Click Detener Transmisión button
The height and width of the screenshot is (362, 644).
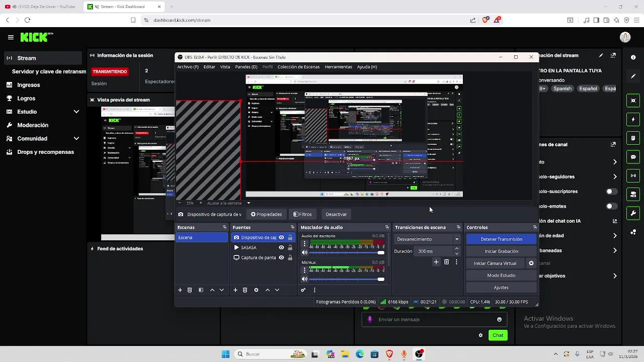[x=501, y=239]
